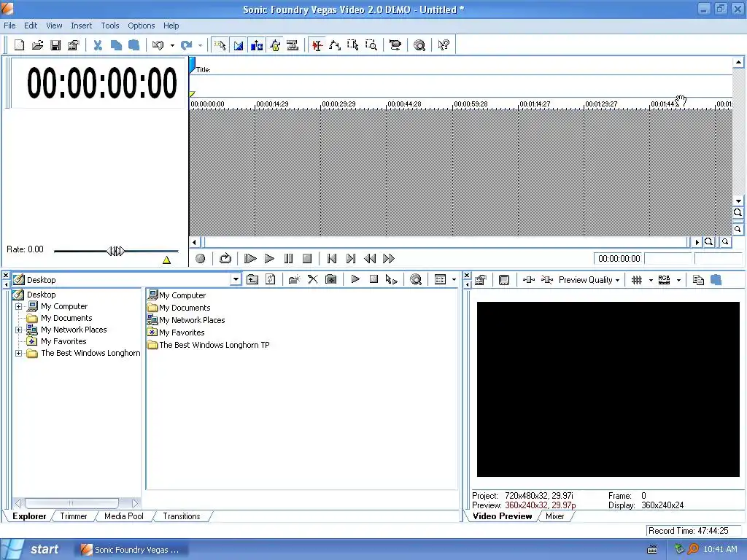Open the Undo history dropdown arrow
This screenshot has width=747, height=560.
tap(172, 46)
